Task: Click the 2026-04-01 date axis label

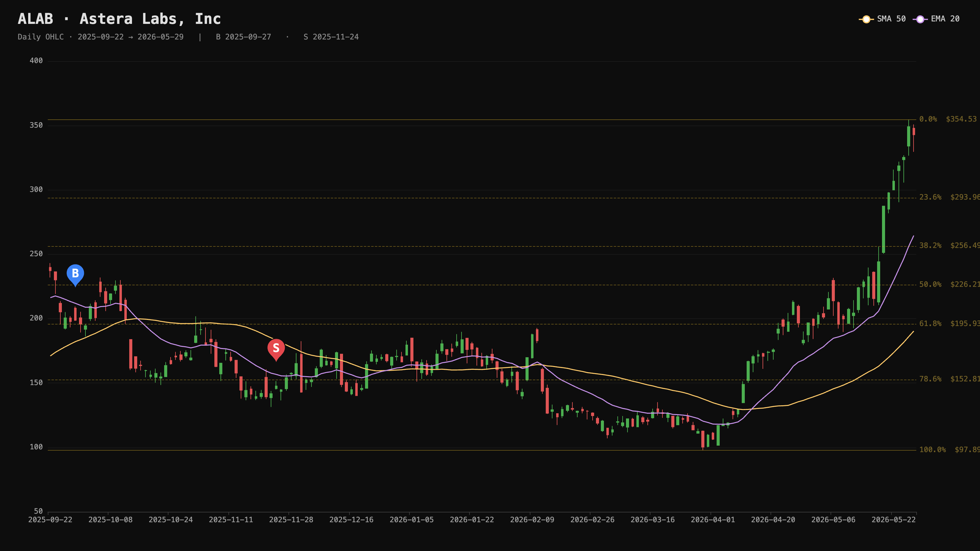Action: pyautogui.click(x=713, y=520)
